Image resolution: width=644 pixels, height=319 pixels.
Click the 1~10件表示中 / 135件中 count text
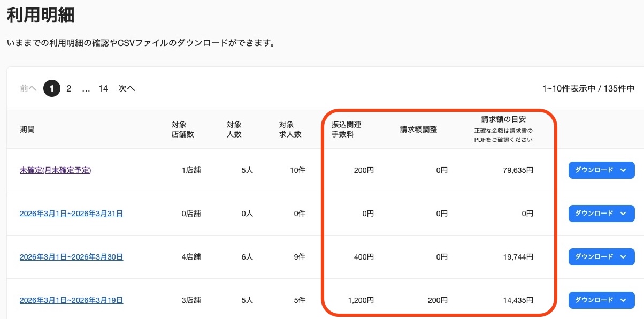(588, 89)
